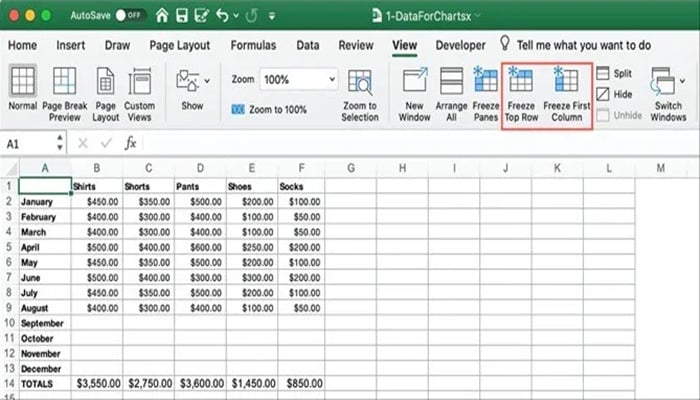This screenshot has width=700, height=400.
Task: Click the Save disk icon
Action: [182, 16]
